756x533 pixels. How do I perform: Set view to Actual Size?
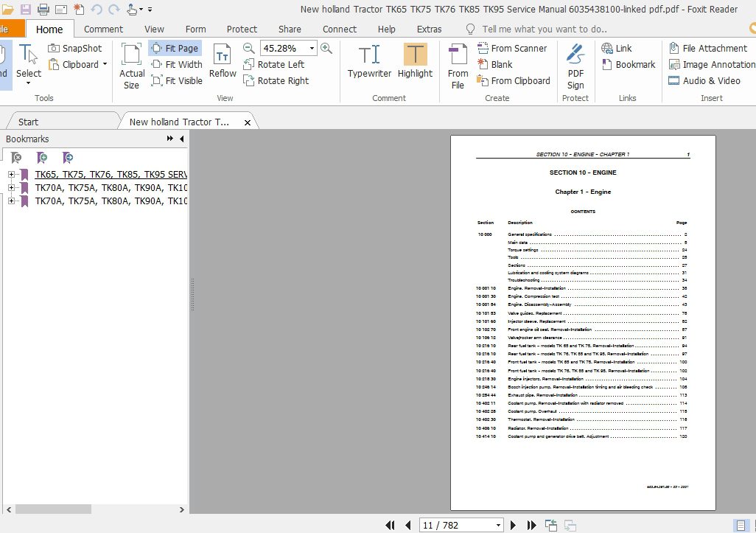coord(131,66)
